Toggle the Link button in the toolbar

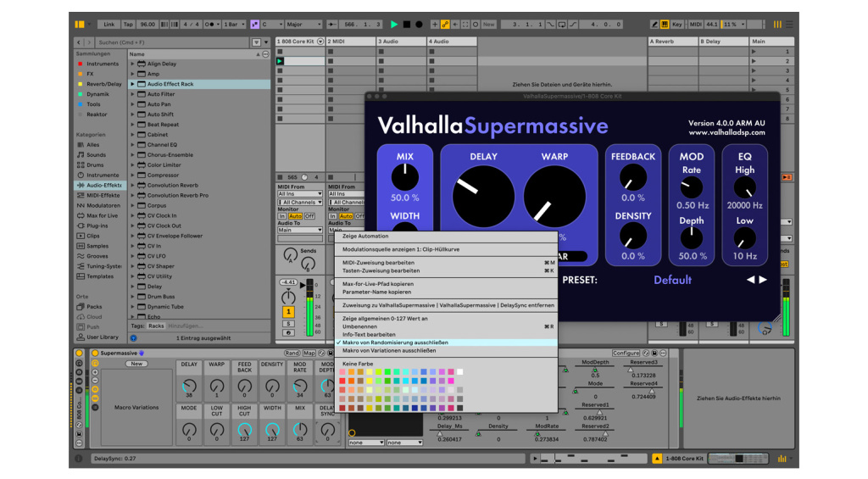coord(109,25)
